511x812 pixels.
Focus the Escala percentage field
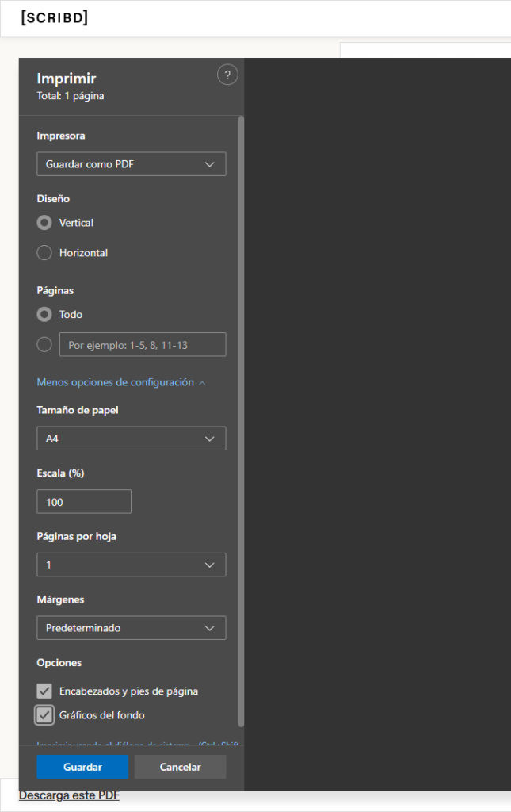[84, 502]
